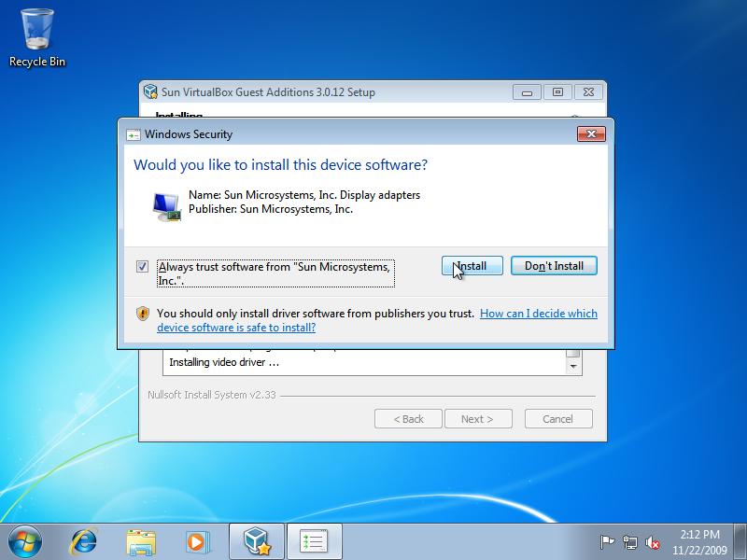Open the link about safe device software
The height and width of the screenshot is (560, 747).
538,314
